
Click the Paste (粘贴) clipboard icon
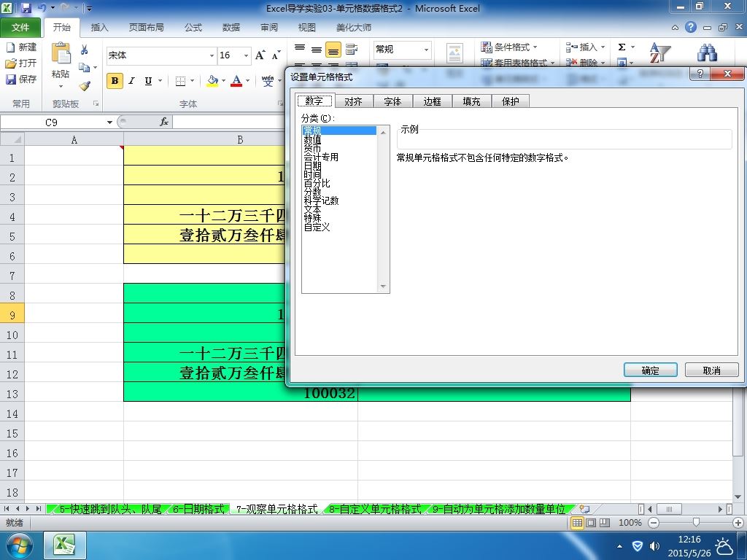[61, 53]
